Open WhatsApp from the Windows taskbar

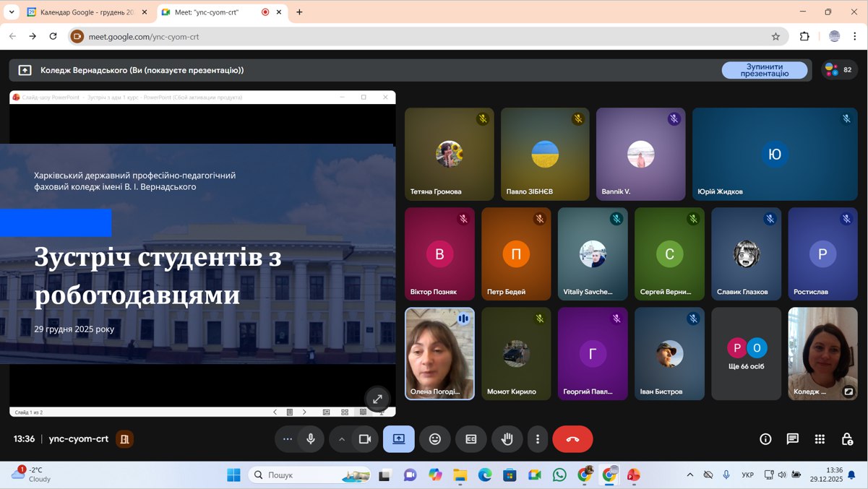coord(559,475)
